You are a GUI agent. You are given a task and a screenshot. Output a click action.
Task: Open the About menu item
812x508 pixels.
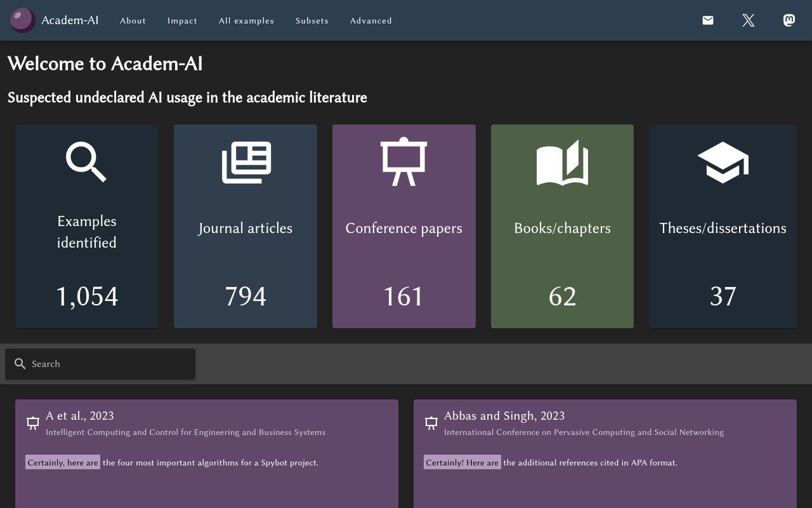[x=133, y=20]
